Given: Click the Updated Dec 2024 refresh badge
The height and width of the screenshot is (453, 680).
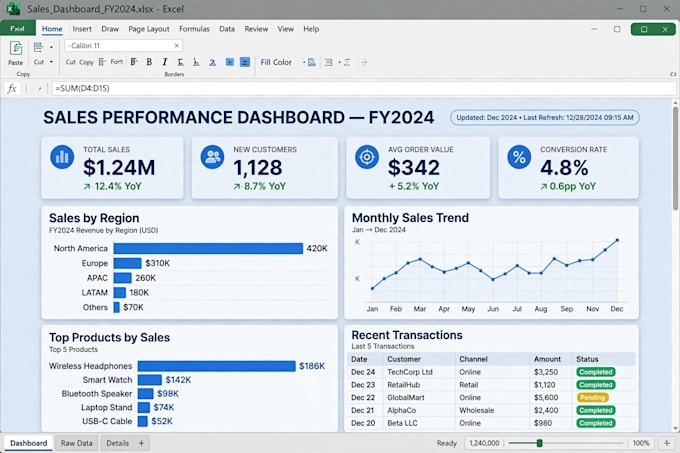Looking at the screenshot, I should point(545,117).
